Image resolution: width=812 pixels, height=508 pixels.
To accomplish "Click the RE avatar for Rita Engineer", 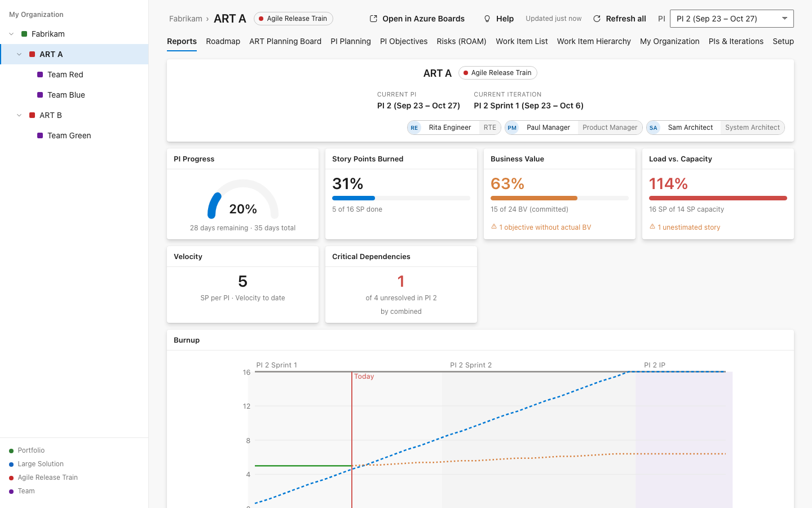I will pos(414,128).
